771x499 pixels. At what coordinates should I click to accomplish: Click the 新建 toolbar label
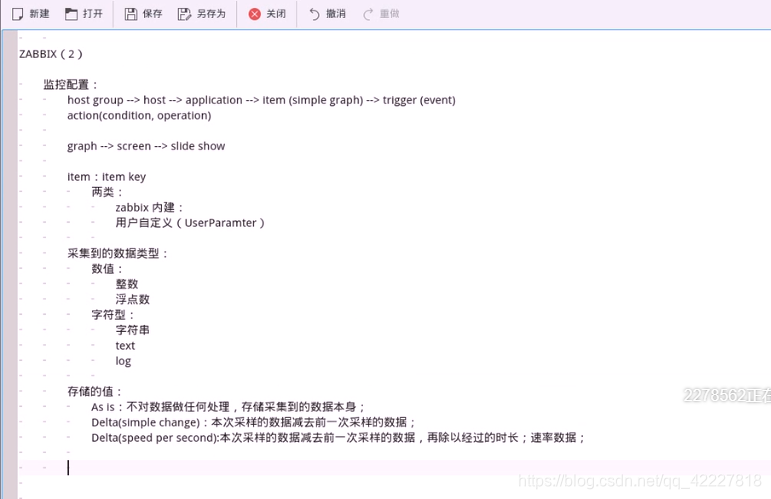coord(39,14)
